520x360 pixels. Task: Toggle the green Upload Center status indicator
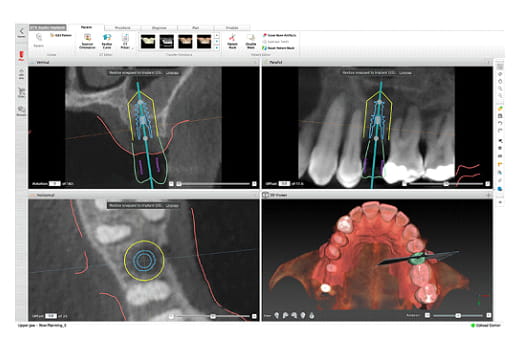click(x=473, y=325)
